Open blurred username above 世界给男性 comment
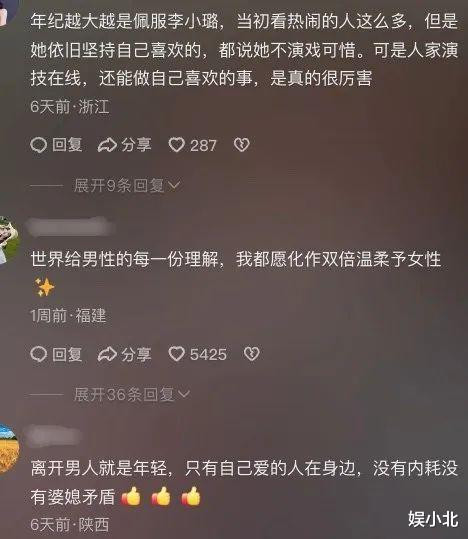This screenshot has height=539, width=468. pos(70,227)
